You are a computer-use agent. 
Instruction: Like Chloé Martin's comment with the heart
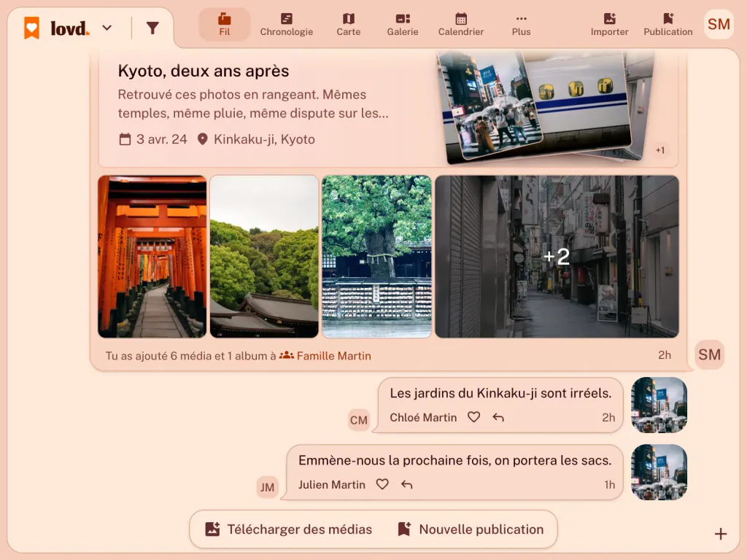coord(473,417)
